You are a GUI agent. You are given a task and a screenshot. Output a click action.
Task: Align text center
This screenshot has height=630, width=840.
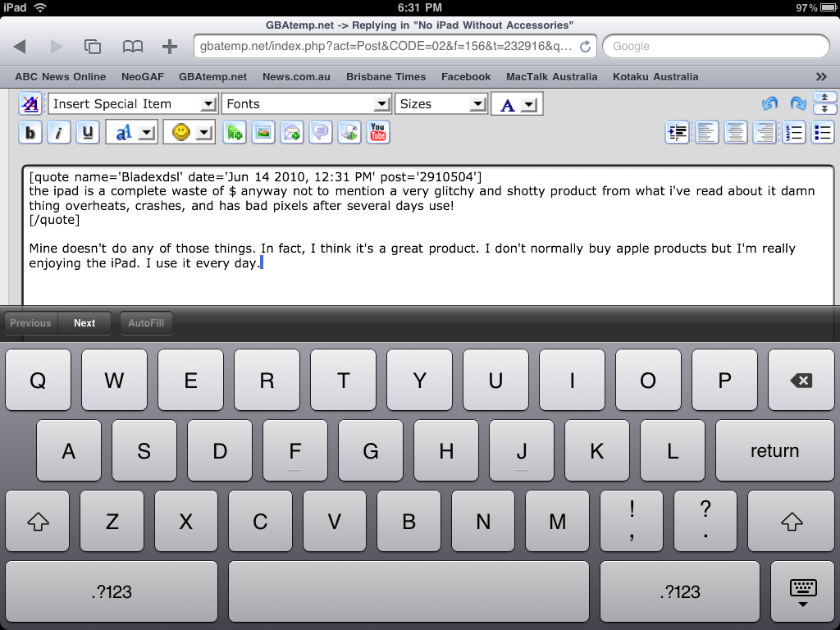click(736, 132)
